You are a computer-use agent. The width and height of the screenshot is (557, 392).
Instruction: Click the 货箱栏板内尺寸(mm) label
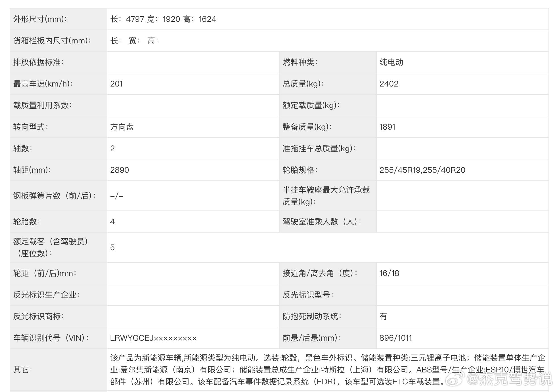52,41
